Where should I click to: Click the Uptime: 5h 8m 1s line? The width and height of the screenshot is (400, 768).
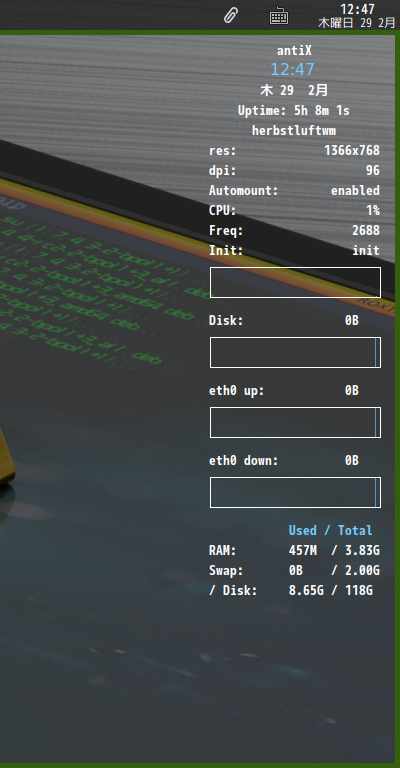click(294, 111)
